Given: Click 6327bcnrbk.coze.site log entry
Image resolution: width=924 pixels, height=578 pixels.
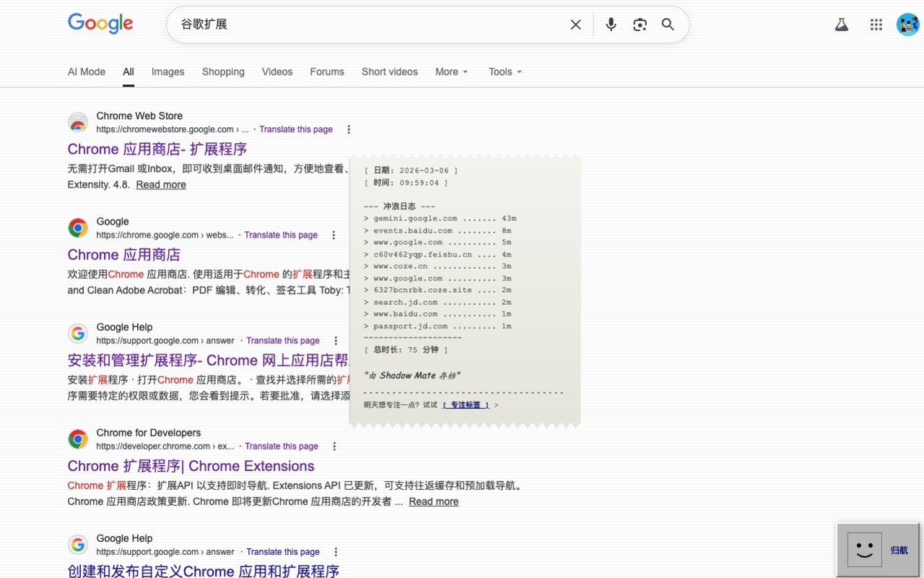Looking at the screenshot, I should [x=438, y=290].
